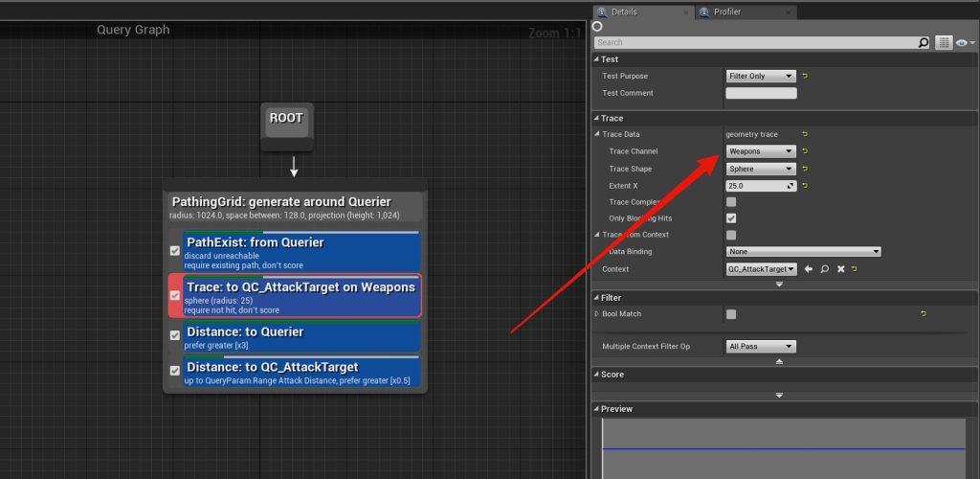Screen dimensions: 980x479
Task: Select the ROOT node in Query Graph
Action: (286, 120)
